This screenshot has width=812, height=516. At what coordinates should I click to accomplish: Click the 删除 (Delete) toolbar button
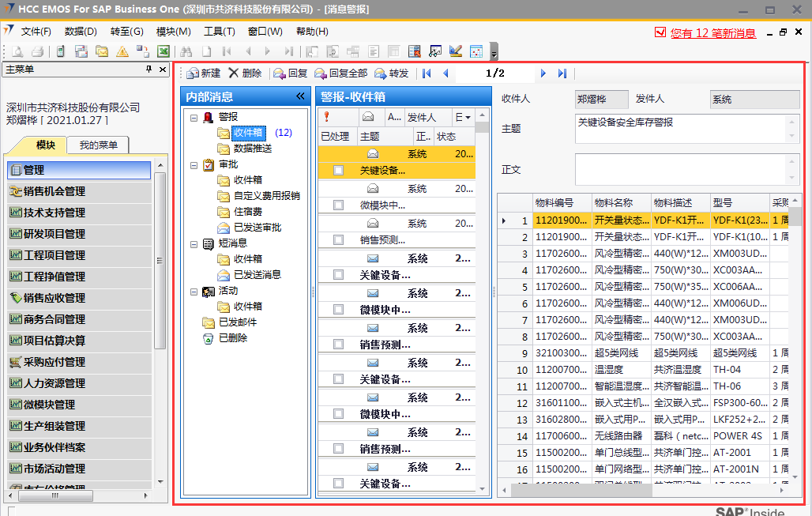(x=245, y=73)
